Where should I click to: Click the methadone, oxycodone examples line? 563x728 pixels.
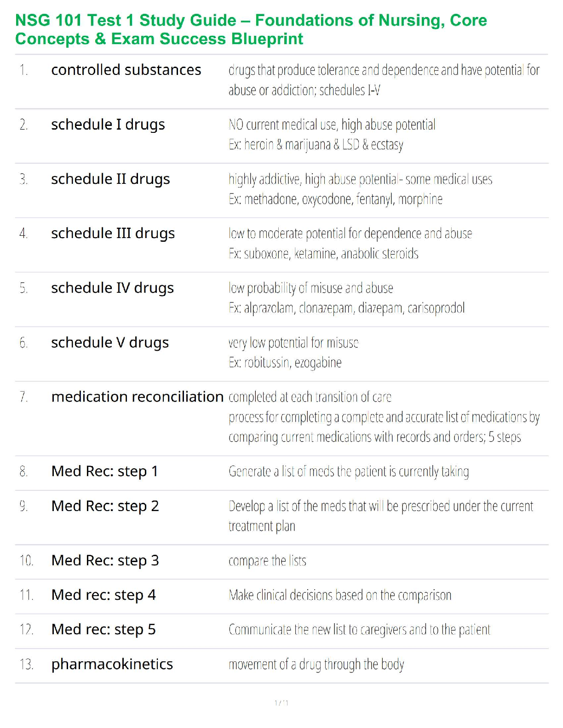[335, 199]
